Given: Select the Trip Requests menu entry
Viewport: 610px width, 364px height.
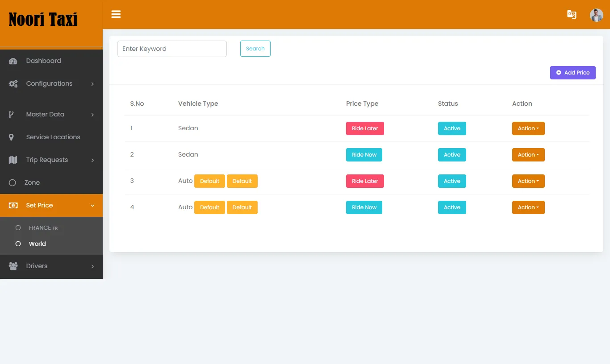Looking at the screenshot, I should click(47, 160).
